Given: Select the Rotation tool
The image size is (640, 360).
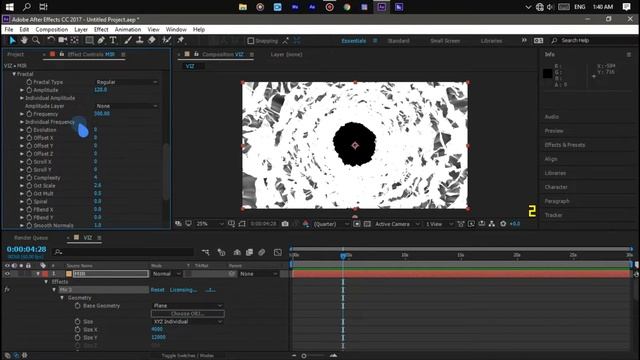Looking at the screenshot, I should click(x=51, y=40).
